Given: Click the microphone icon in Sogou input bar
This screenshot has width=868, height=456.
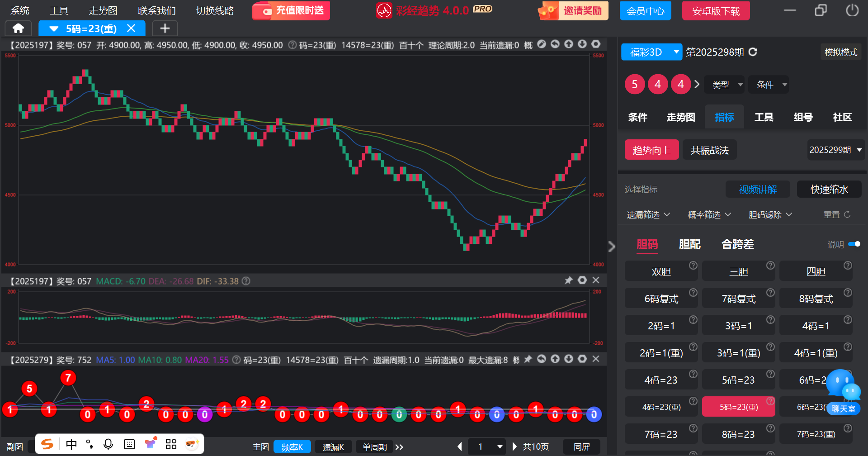Looking at the screenshot, I should click(108, 444).
